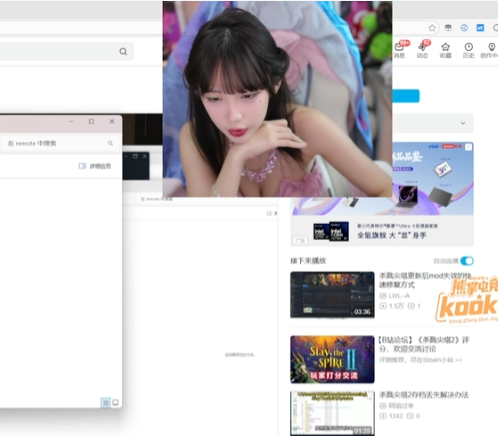Open 【B站论坛】《杀戮尖塔2》评分 title link

(x=423, y=344)
